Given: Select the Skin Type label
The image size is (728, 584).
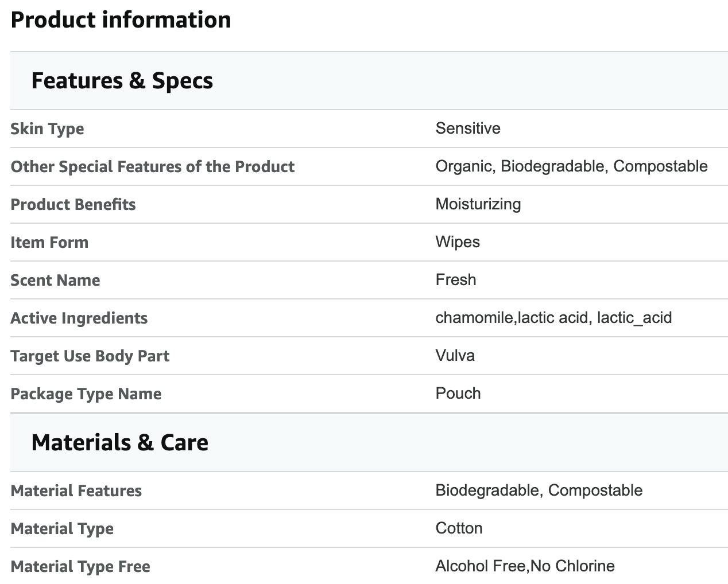Looking at the screenshot, I should [x=47, y=129].
